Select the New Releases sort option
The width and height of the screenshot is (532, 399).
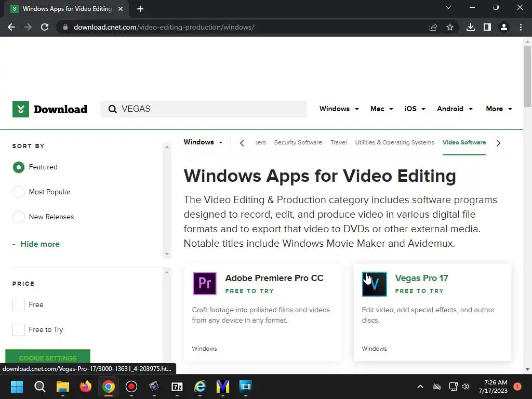[19, 217]
